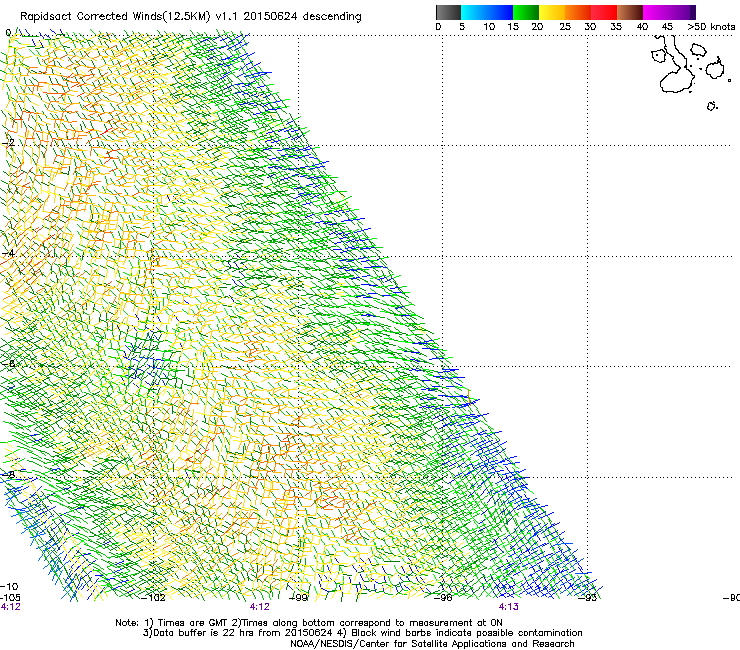The width and height of the screenshot is (740, 650).
Task: Click the '-8' latitude axis label
Action: point(9,474)
